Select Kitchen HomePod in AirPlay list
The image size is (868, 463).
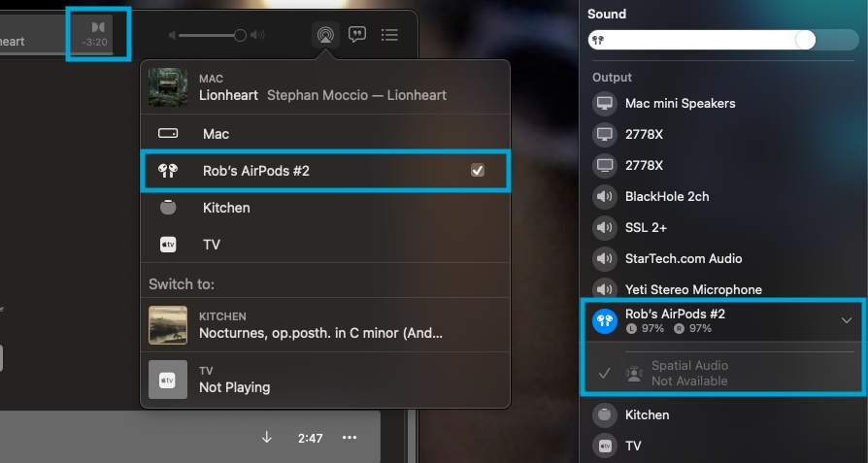pyautogui.click(x=325, y=208)
